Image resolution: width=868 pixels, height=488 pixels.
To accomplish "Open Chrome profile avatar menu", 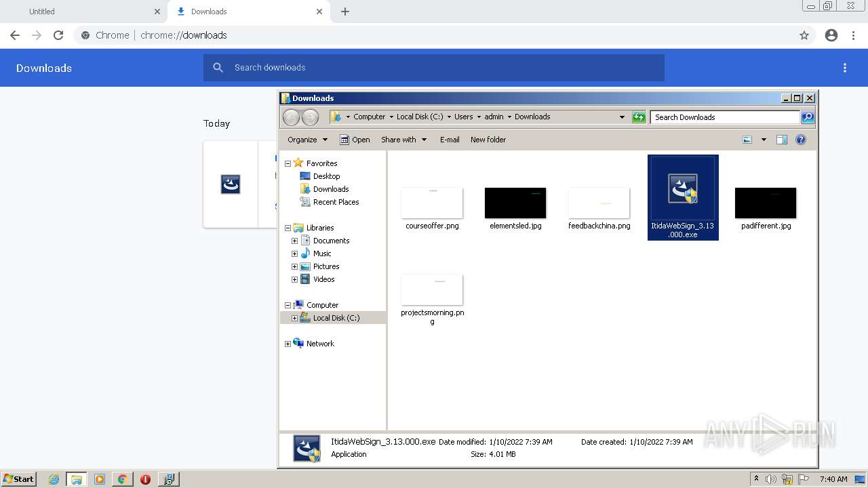I will (831, 35).
